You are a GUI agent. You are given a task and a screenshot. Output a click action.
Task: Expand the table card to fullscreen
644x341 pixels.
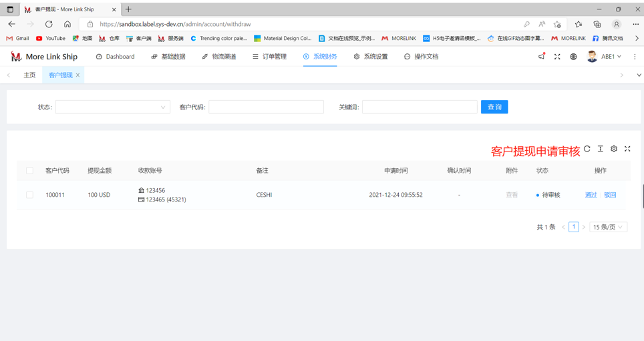click(627, 149)
